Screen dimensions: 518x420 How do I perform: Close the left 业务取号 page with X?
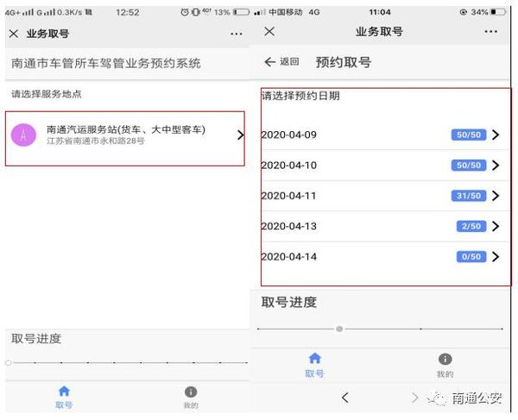pyautogui.click(x=13, y=34)
